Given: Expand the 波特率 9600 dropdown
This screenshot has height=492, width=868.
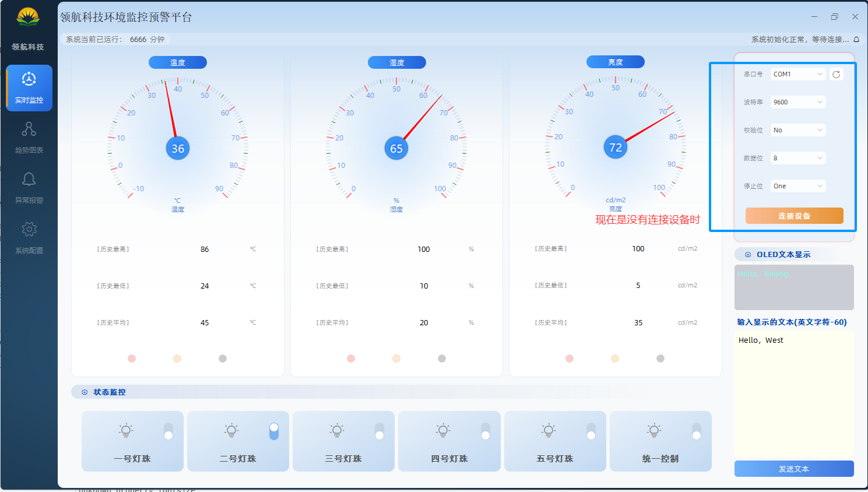Looking at the screenshot, I should coord(798,102).
